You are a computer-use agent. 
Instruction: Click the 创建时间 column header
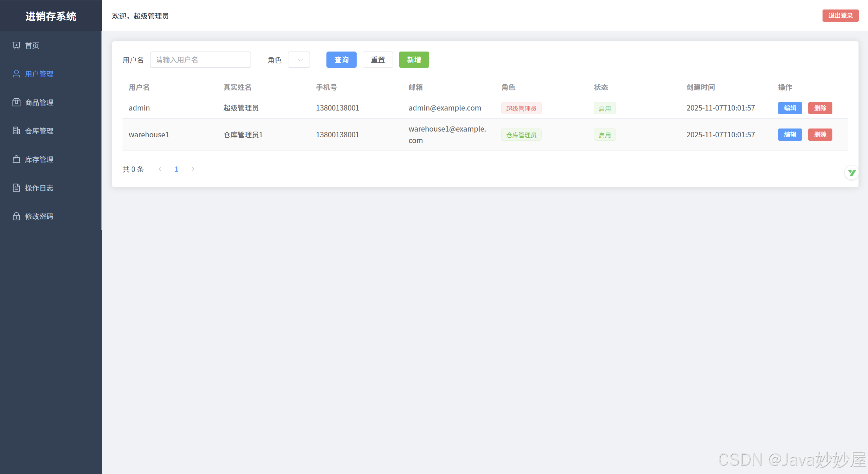coord(701,87)
